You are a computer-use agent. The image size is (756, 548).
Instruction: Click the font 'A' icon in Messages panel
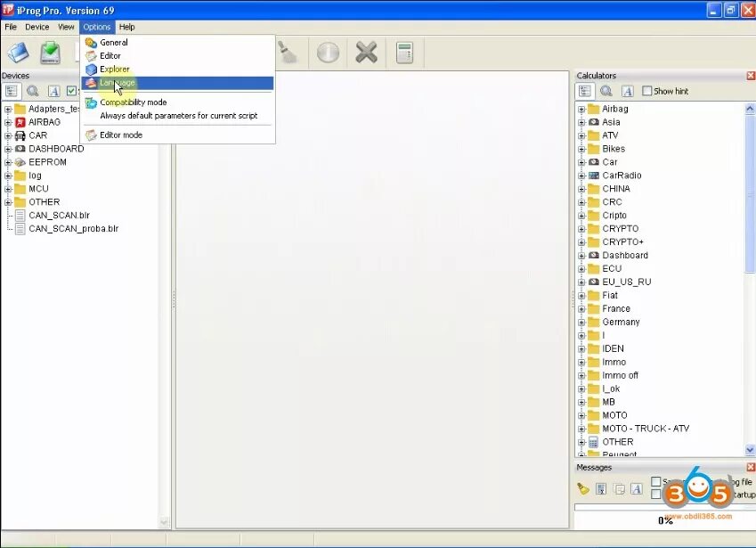(637, 488)
